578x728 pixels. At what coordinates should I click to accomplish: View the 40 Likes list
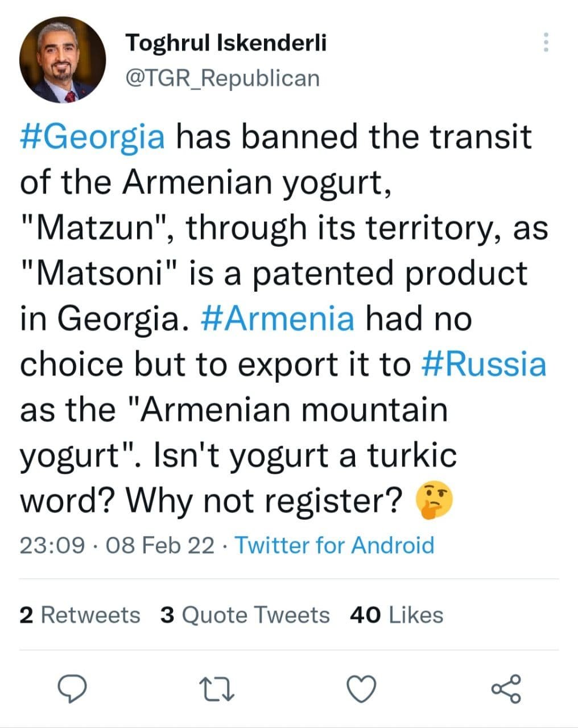397,615
